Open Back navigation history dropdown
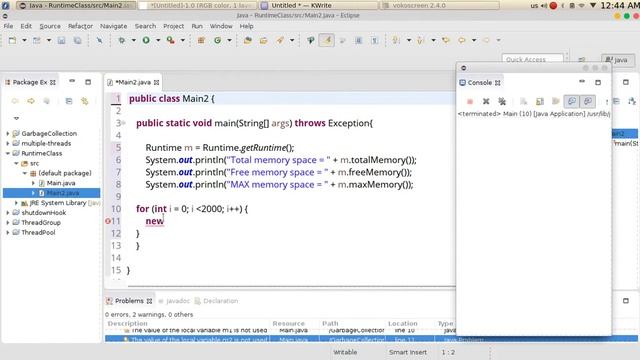The width and height of the screenshot is (640, 360). tap(474, 40)
